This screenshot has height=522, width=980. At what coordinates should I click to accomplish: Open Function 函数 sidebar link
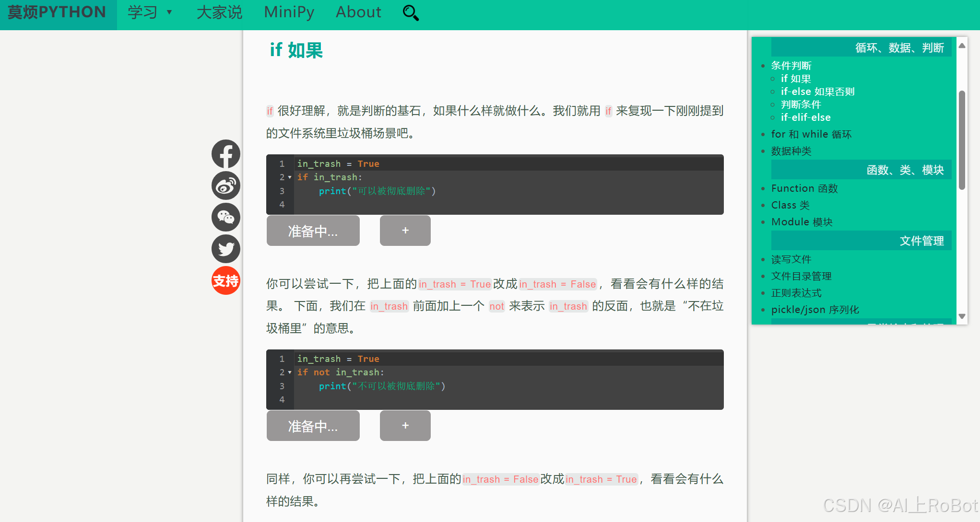804,188
